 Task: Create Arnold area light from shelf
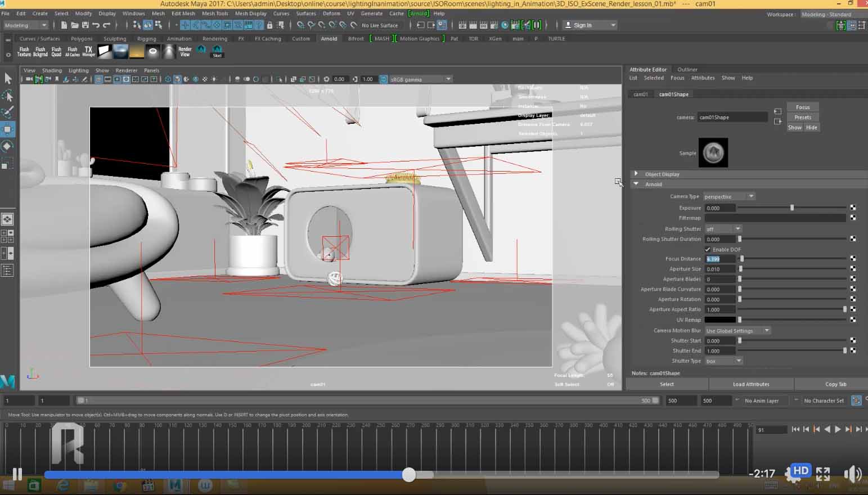point(105,51)
